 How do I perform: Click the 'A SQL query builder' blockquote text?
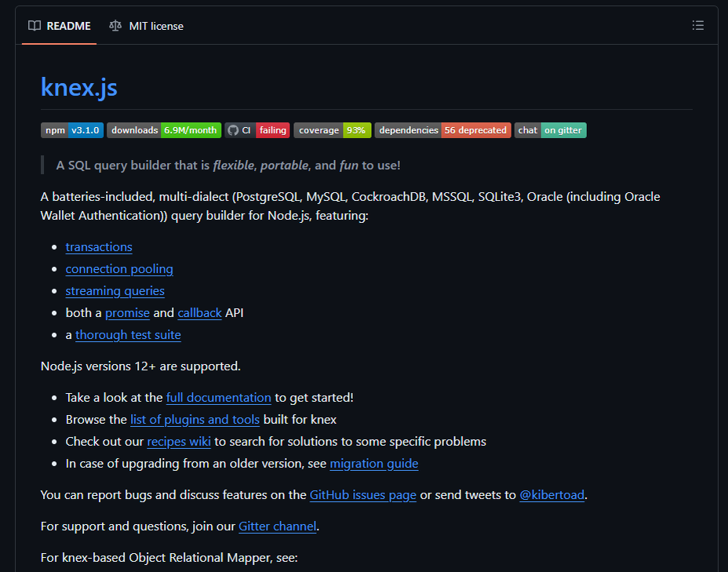click(x=228, y=166)
